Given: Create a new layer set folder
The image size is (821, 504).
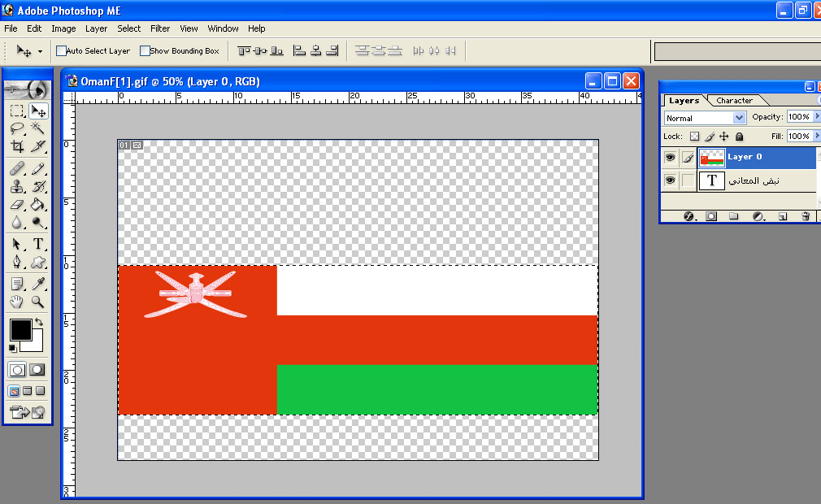Looking at the screenshot, I should (x=733, y=216).
